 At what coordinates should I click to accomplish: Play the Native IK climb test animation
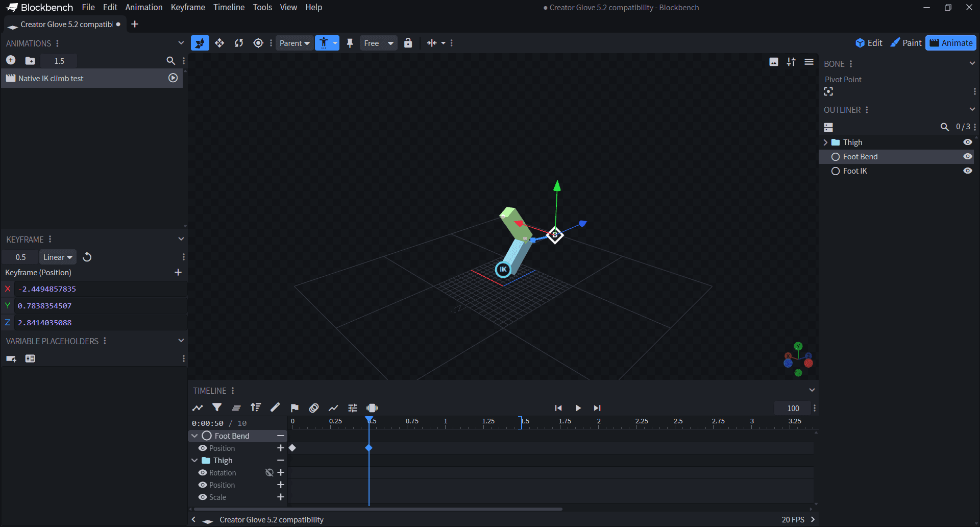tap(173, 78)
